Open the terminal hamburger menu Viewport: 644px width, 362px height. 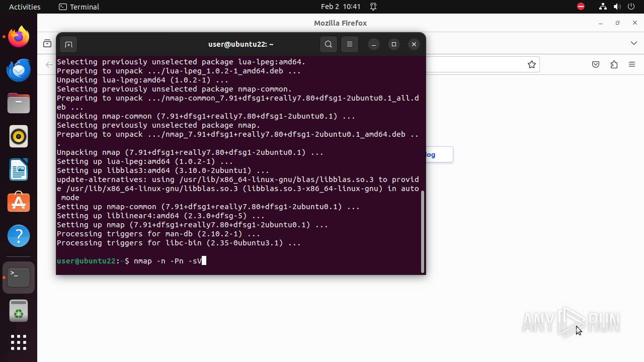(350, 44)
